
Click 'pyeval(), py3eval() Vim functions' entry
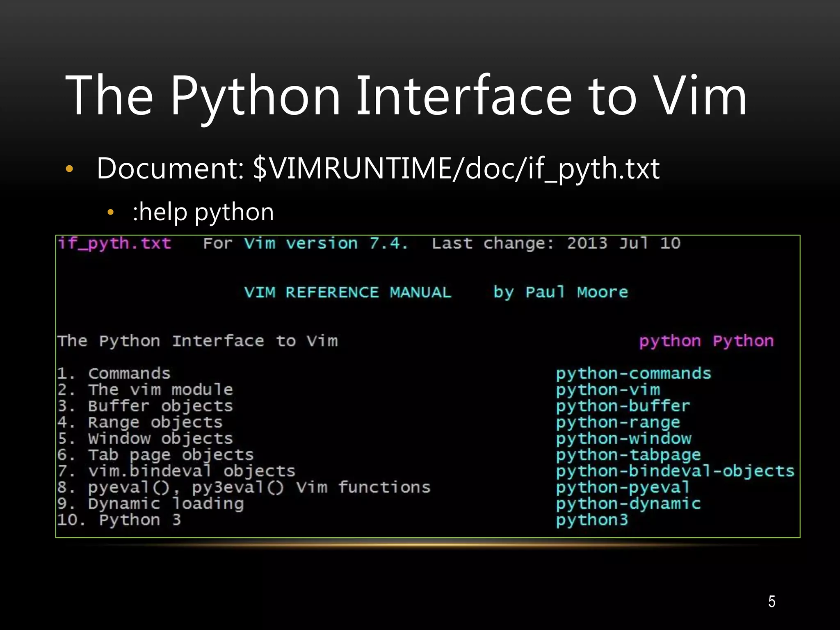pos(259,488)
